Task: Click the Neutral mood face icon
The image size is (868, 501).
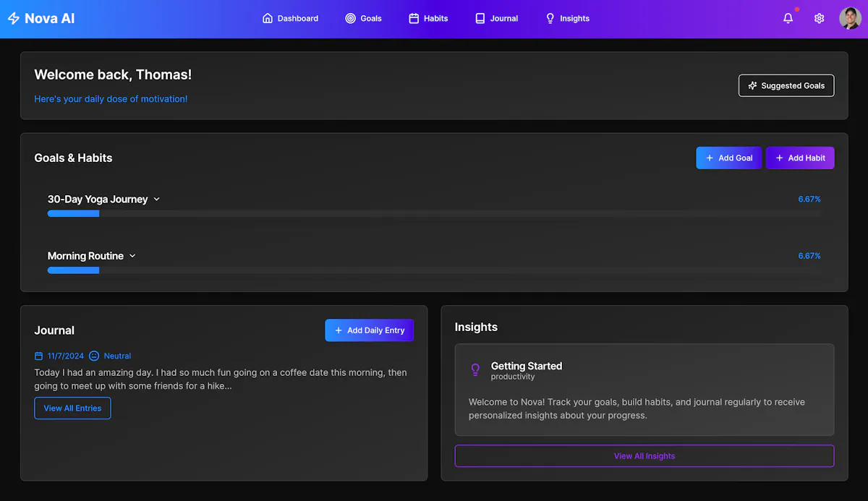Action: click(94, 356)
